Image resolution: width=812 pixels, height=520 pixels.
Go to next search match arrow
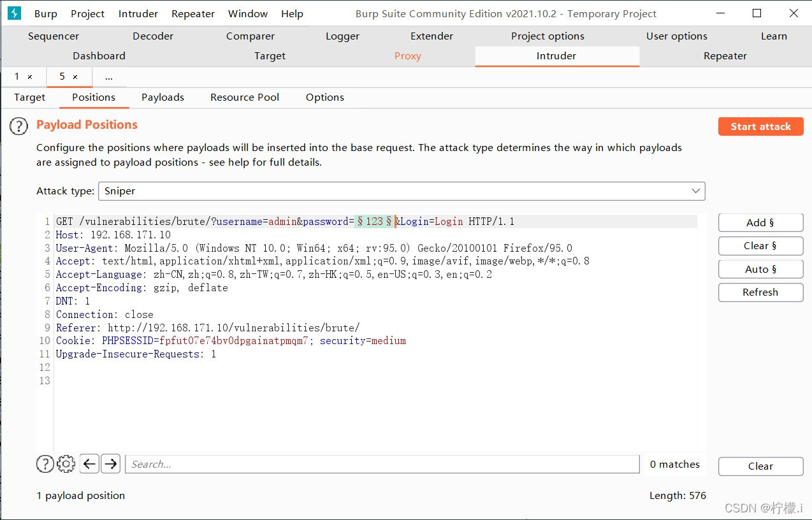click(x=111, y=464)
